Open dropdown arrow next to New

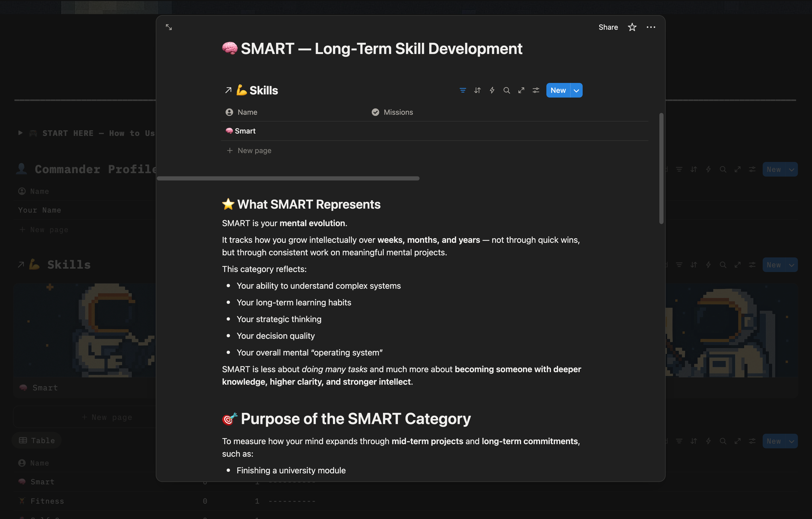click(x=576, y=90)
